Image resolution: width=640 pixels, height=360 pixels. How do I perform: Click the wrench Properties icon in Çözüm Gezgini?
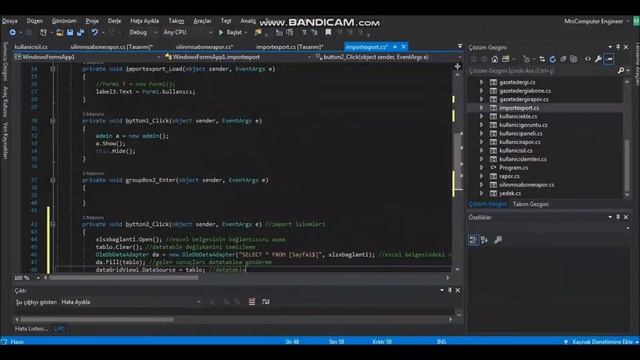click(598, 59)
